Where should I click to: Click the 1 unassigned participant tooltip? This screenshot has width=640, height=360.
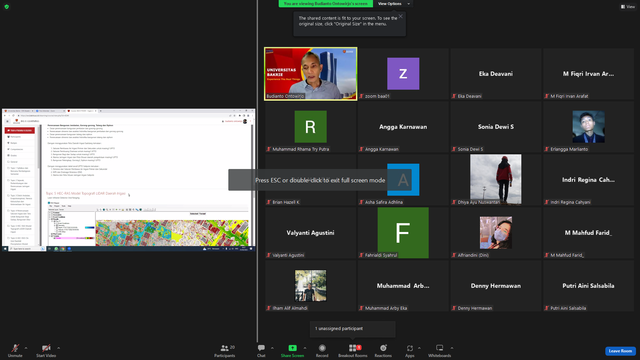[352, 329]
